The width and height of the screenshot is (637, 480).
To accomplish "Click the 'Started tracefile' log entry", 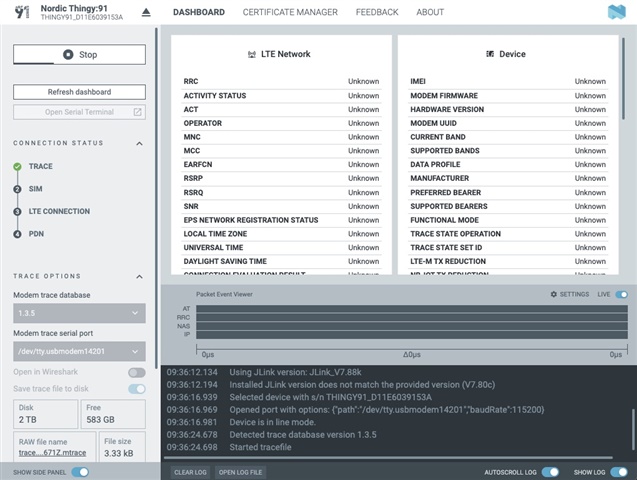I will click(x=260, y=448).
